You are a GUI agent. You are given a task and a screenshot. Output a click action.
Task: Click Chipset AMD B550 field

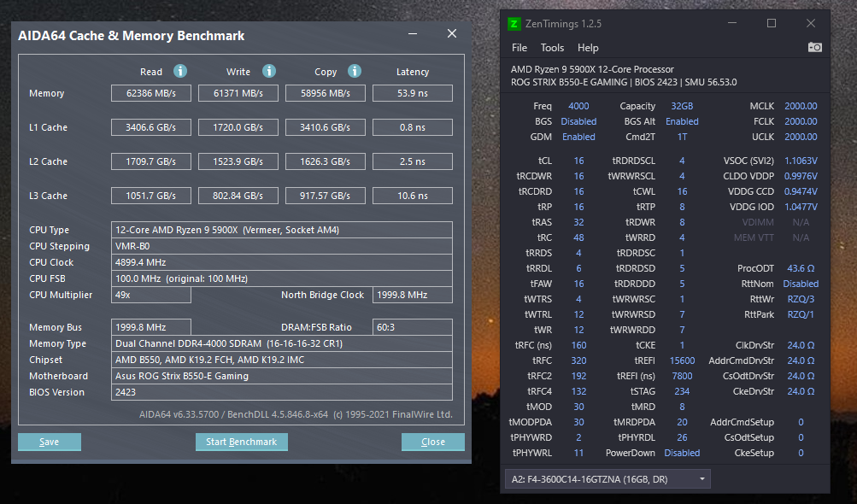[x=281, y=360]
